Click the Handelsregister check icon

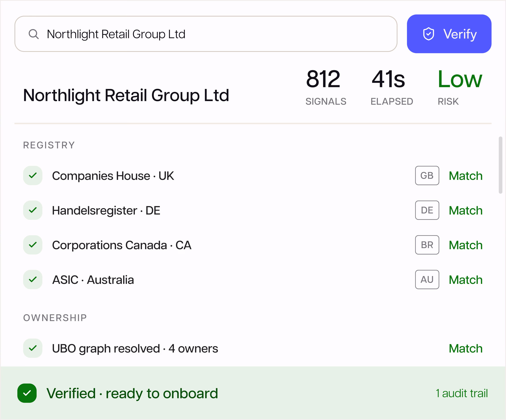pos(33,210)
